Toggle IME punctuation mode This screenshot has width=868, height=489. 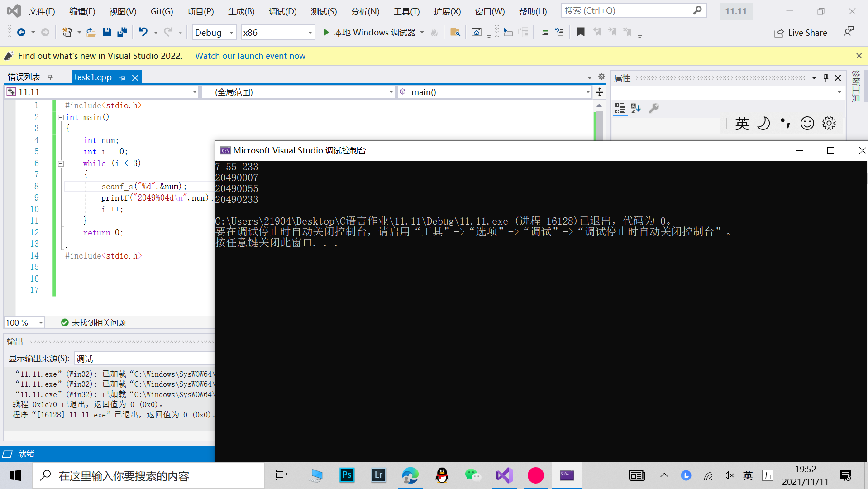tap(786, 123)
